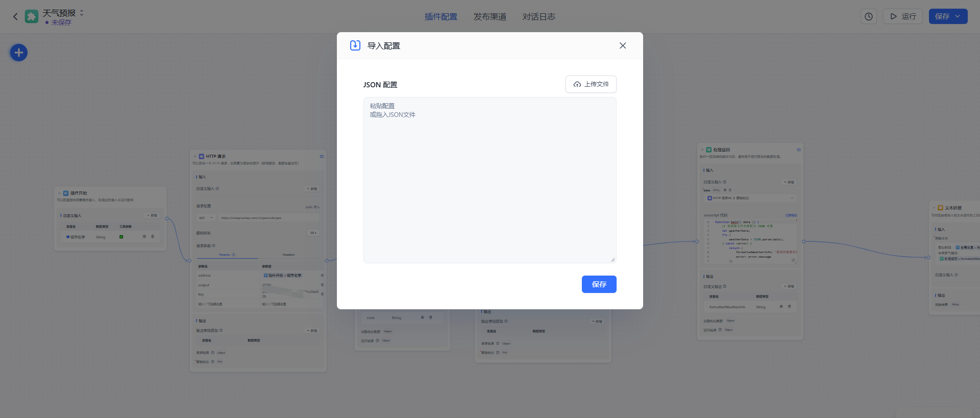The image size is (980, 418).
Task: Click the blue 保存 button in the dialog
Action: click(x=599, y=284)
